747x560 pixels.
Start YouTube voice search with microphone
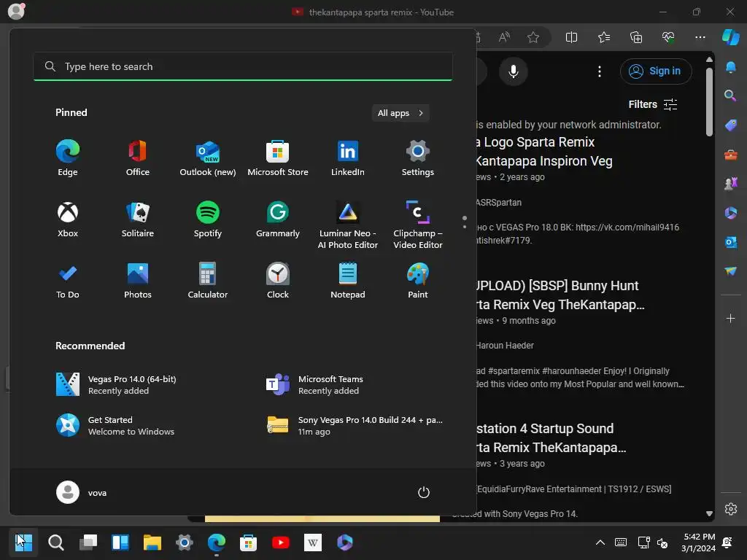[513, 71]
